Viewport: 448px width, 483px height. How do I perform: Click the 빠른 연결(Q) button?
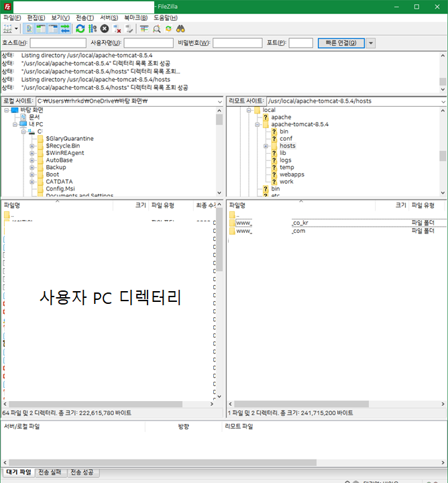[x=341, y=43]
